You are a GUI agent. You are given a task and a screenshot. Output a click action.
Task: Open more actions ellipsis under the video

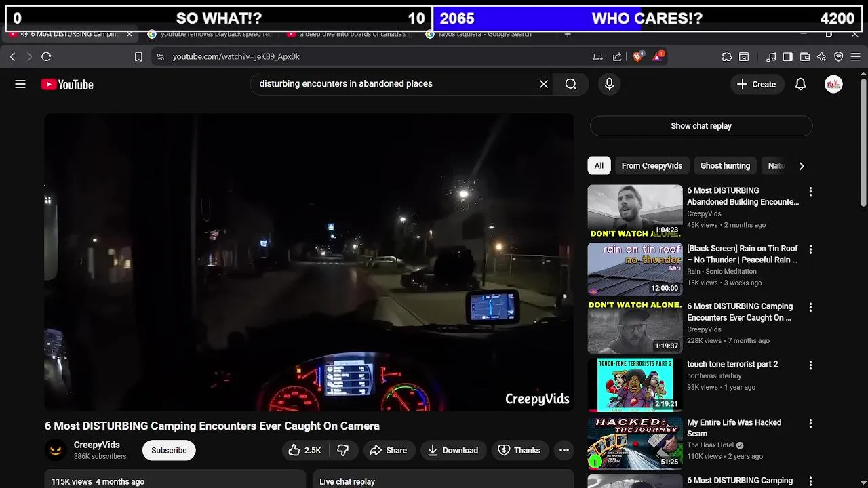(564, 450)
